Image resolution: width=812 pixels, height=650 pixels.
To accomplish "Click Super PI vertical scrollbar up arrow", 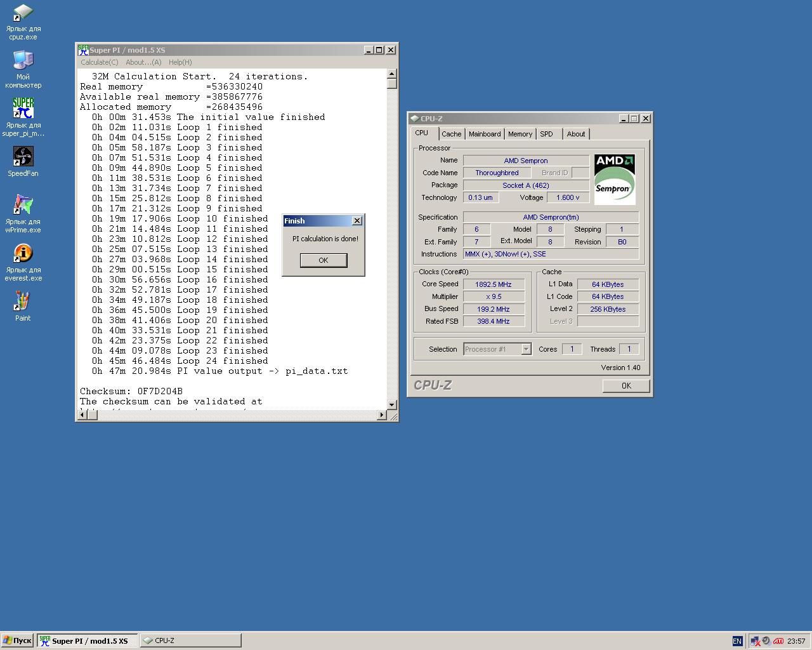I will [x=392, y=74].
